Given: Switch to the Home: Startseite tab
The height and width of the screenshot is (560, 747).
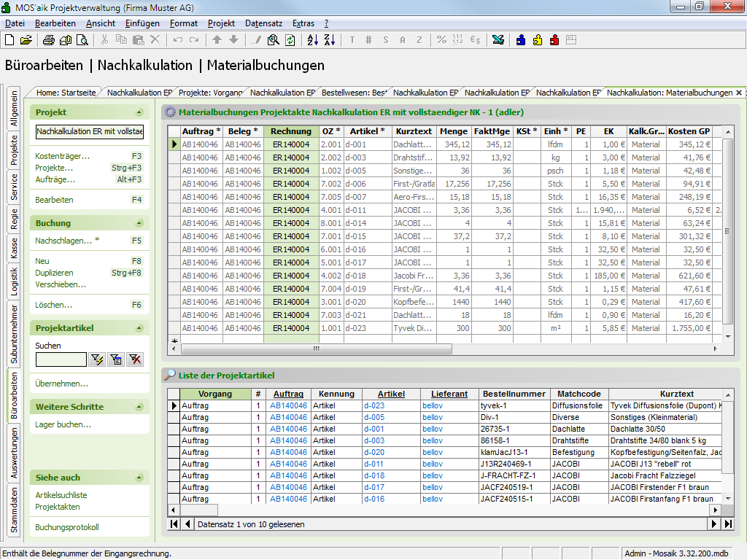Looking at the screenshot, I should tap(66, 93).
